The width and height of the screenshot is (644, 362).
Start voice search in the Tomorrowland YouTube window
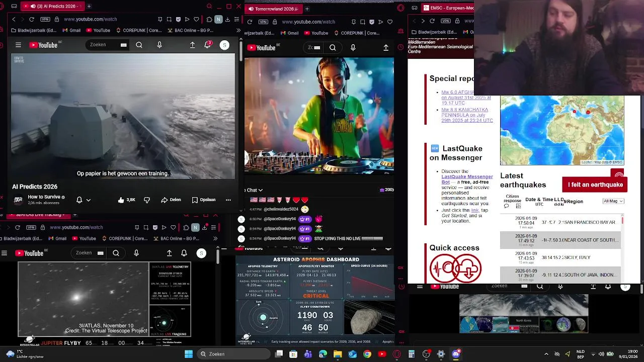point(353,48)
